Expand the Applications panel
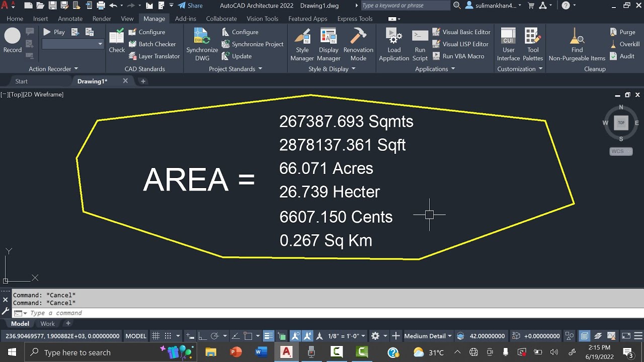The width and height of the screenshot is (644, 362). [435, 69]
